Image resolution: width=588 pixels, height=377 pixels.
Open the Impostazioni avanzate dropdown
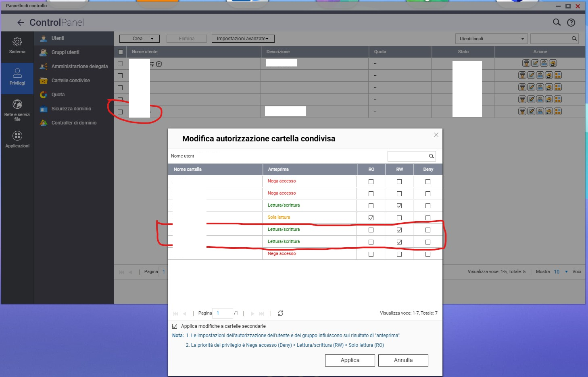pos(243,39)
